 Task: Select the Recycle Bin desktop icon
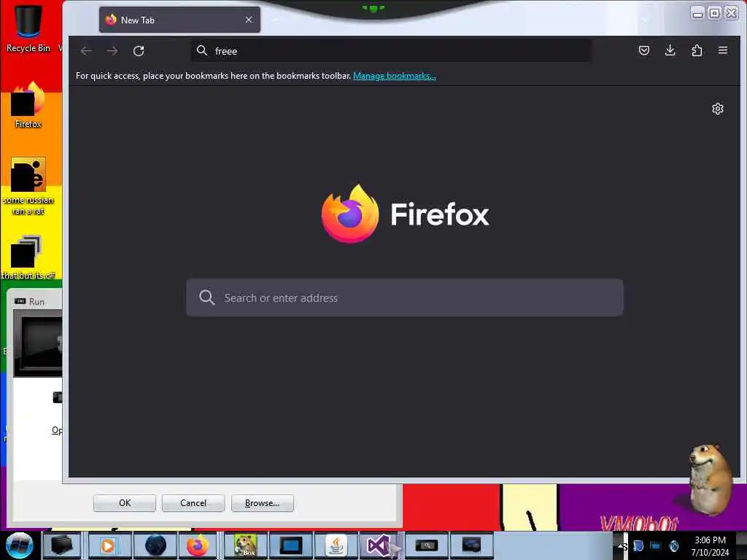(28, 28)
